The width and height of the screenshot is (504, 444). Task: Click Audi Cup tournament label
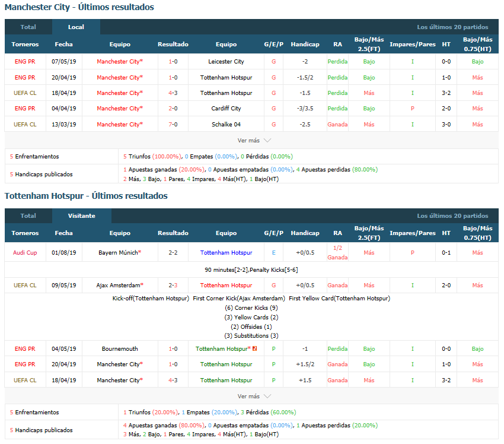25,252
